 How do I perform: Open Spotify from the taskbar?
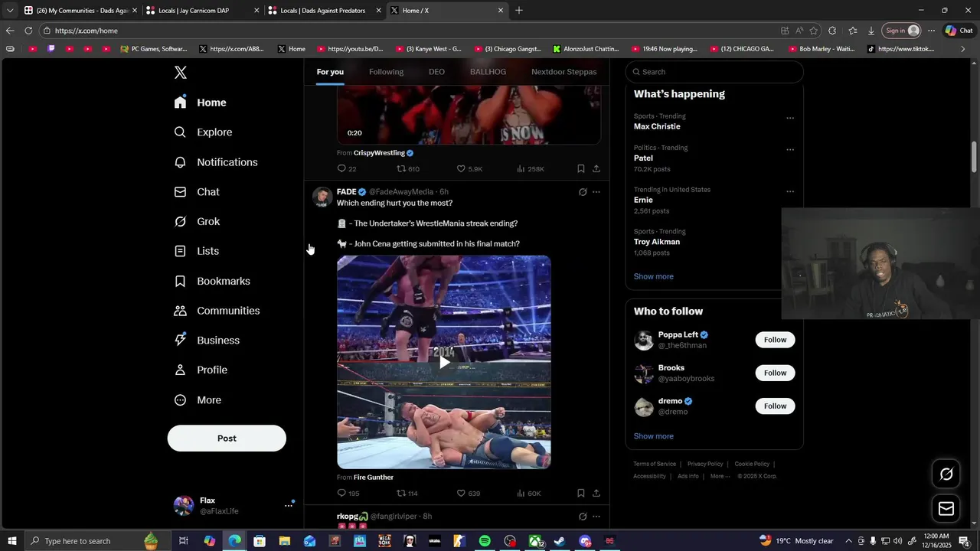point(485,541)
